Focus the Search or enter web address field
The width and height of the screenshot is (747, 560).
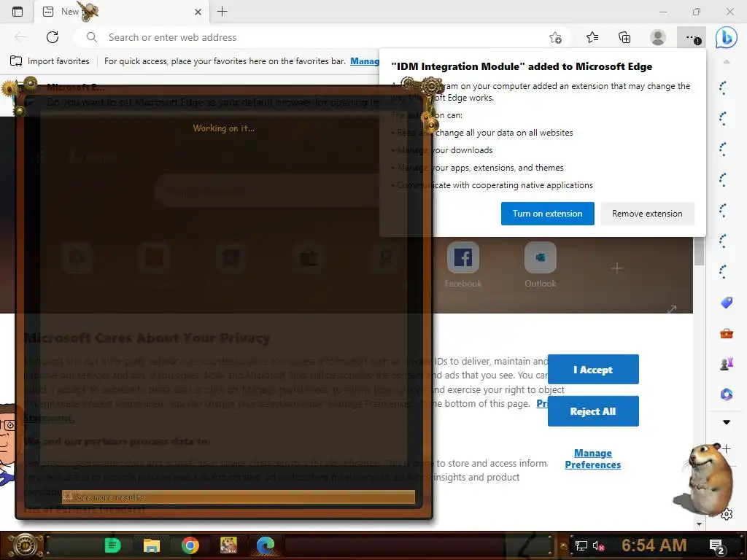314,37
